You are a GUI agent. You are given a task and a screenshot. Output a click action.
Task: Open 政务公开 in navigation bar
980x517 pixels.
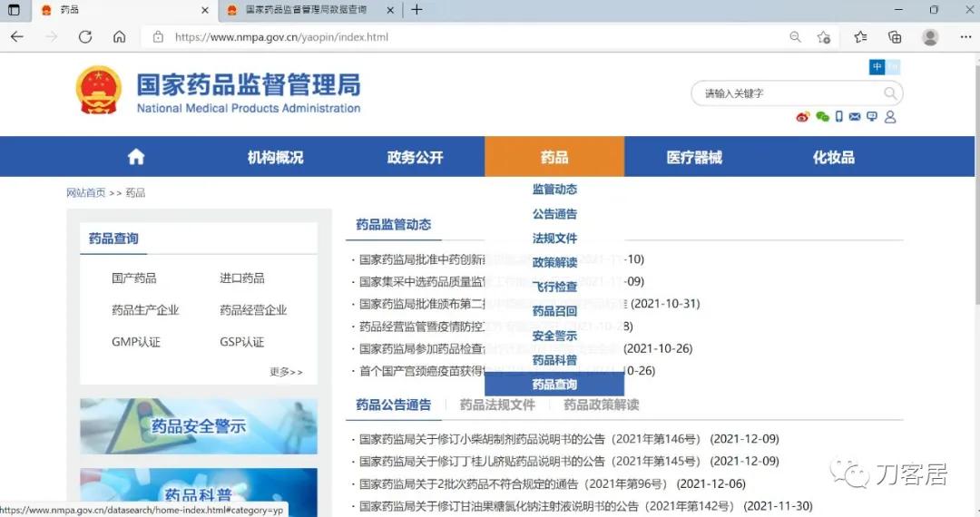(415, 157)
